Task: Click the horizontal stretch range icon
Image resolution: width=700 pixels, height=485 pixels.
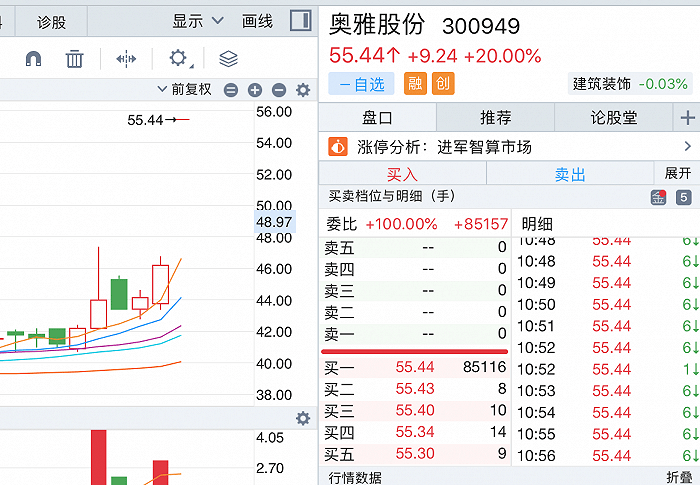Action: [126, 59]
